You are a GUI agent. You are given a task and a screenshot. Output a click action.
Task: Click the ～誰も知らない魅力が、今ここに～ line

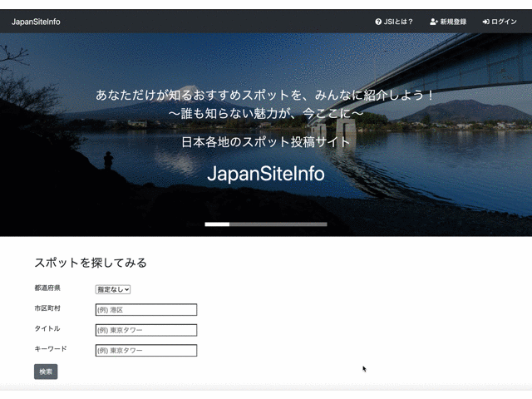point(266,113)
